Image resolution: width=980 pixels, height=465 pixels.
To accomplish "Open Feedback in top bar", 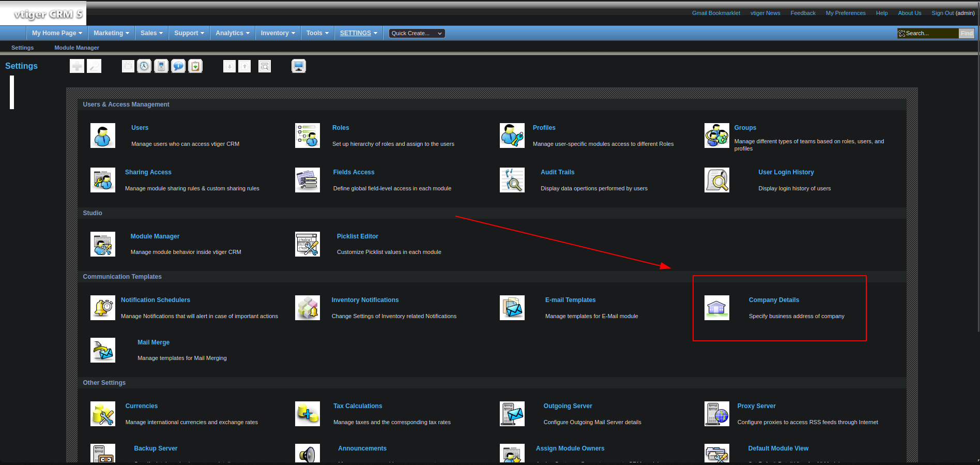I will point(803,13).
